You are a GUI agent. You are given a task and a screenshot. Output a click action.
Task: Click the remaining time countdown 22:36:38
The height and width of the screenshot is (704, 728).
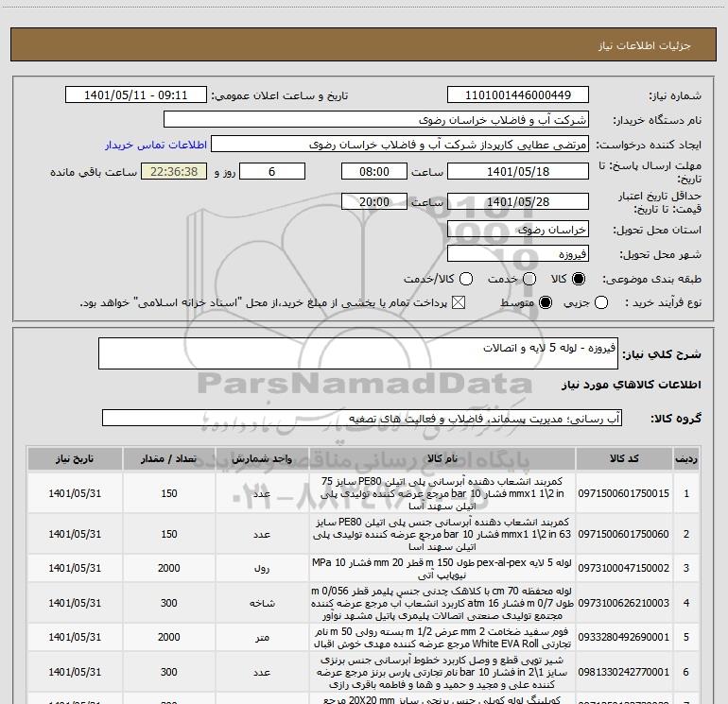tap(174, 171)
